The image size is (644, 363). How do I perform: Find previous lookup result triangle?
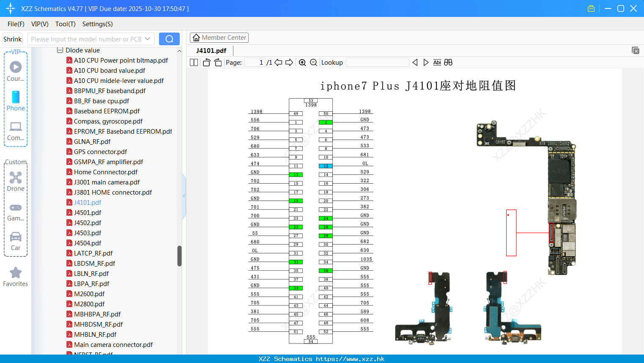pos(415,62)
